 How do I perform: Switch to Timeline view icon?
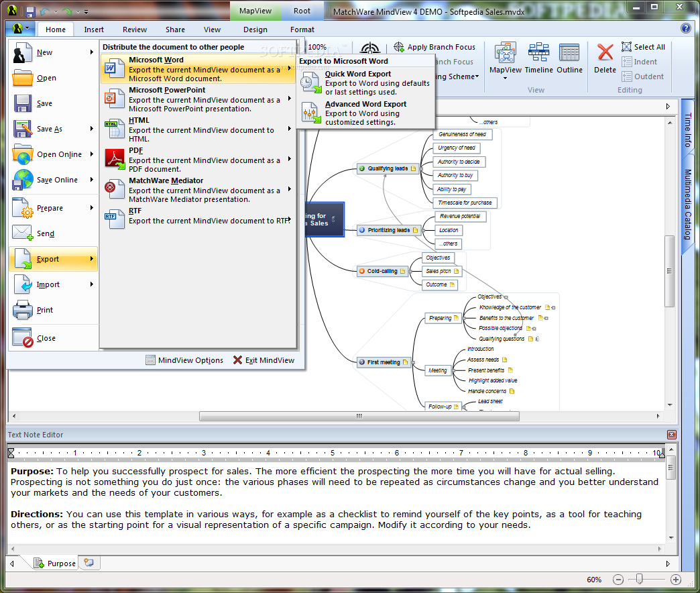538,53
